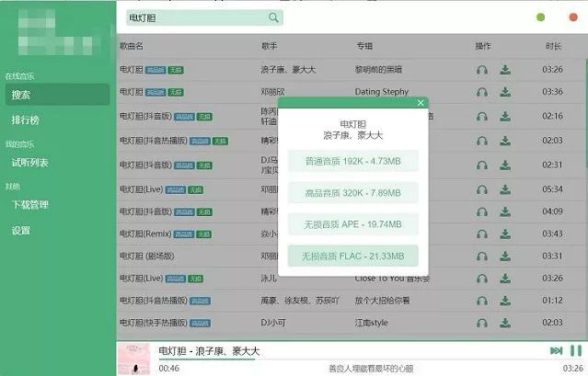This screenshot has height=376, width=588.
Task: Click the search box containing 电灯胆
Action: coord(204,17)
